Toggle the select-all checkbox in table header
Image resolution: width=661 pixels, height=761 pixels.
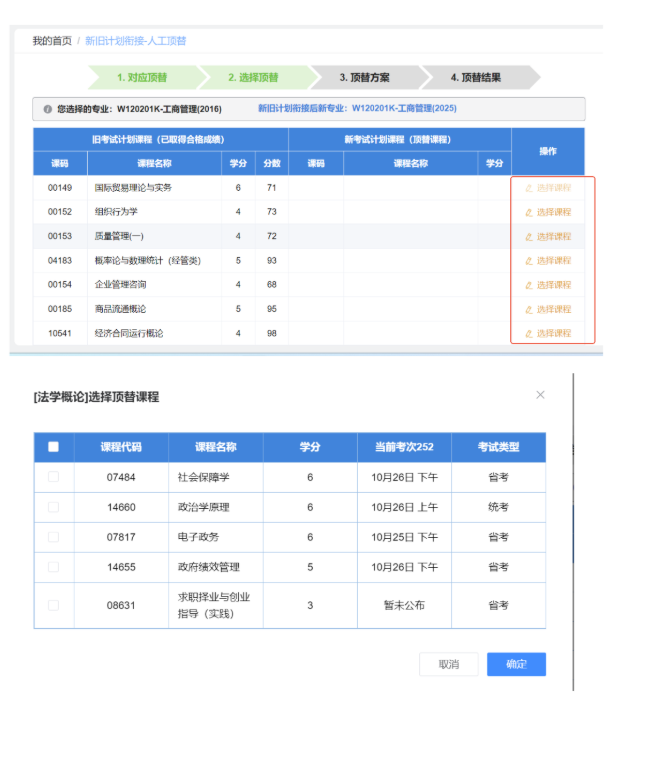pyautogui.click(x=54, y=447)
